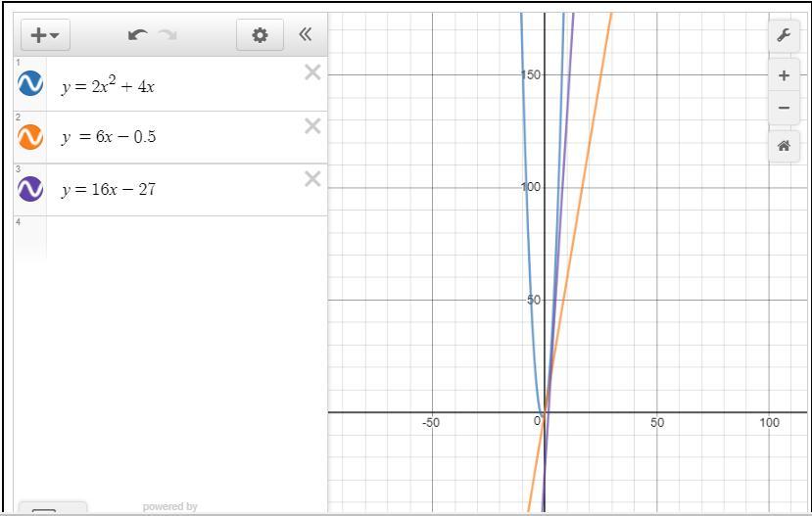Click y-axis label 150
Screen dimensions: 812x516
tap(531, 75)
